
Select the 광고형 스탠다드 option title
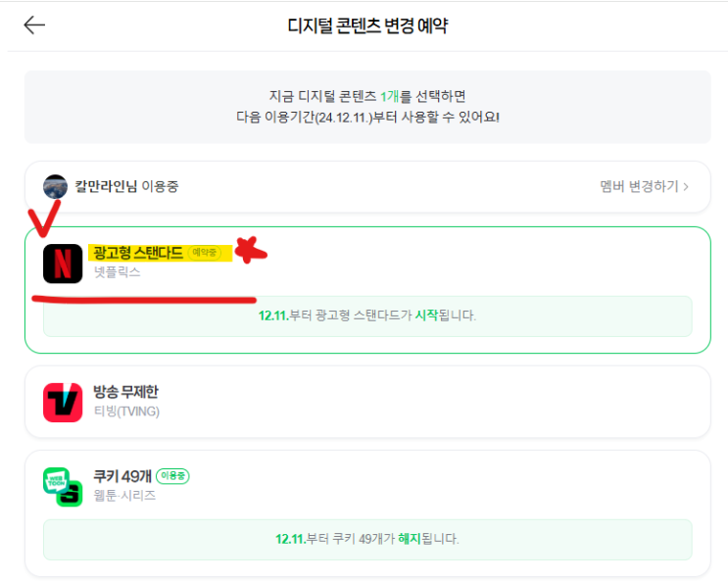coord(135,254)
